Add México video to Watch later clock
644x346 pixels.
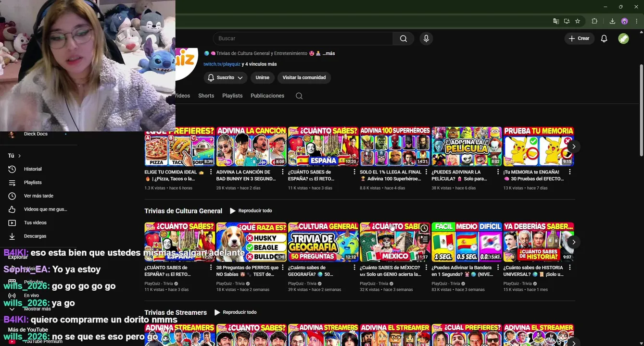pos(424,229)
